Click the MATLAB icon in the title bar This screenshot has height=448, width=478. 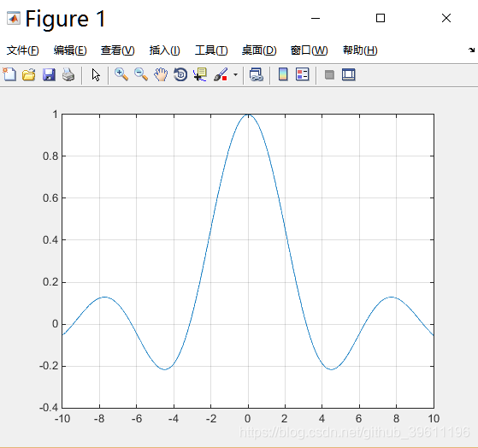(x=14, y=18)
